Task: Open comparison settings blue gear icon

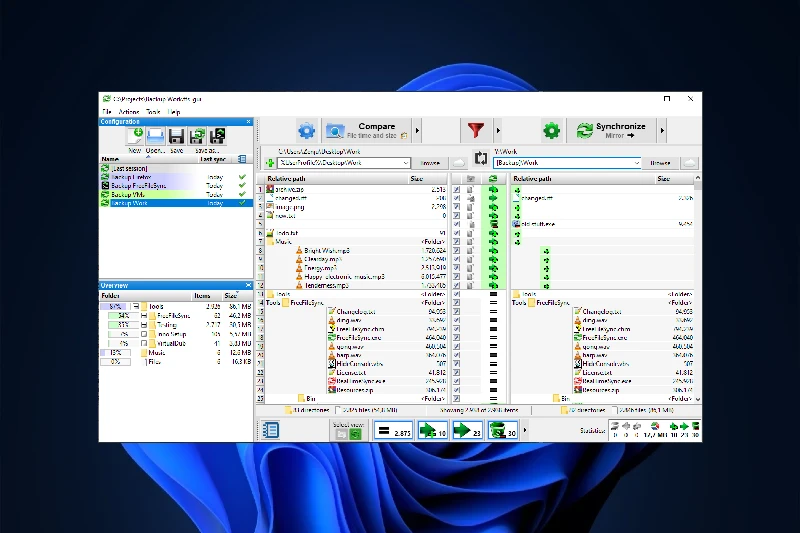Action: pyautogui.click(x=306, y=131)
